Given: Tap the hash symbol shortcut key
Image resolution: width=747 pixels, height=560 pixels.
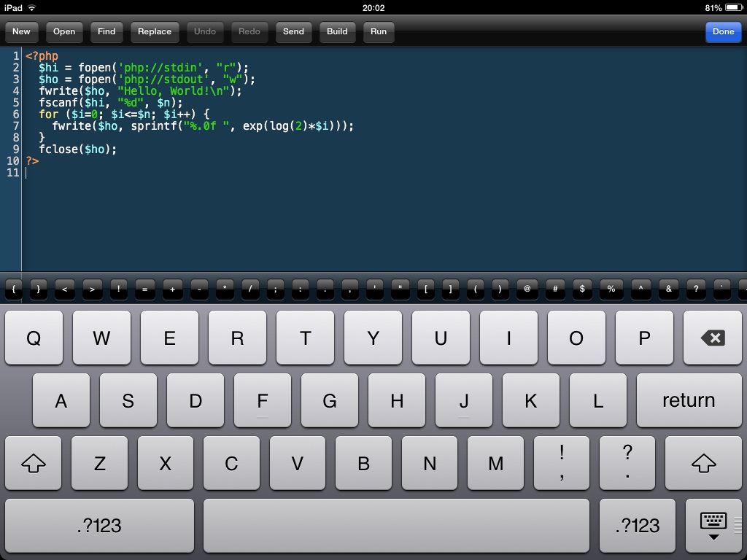Looking at the screenshot, I should tap(555, 289).
